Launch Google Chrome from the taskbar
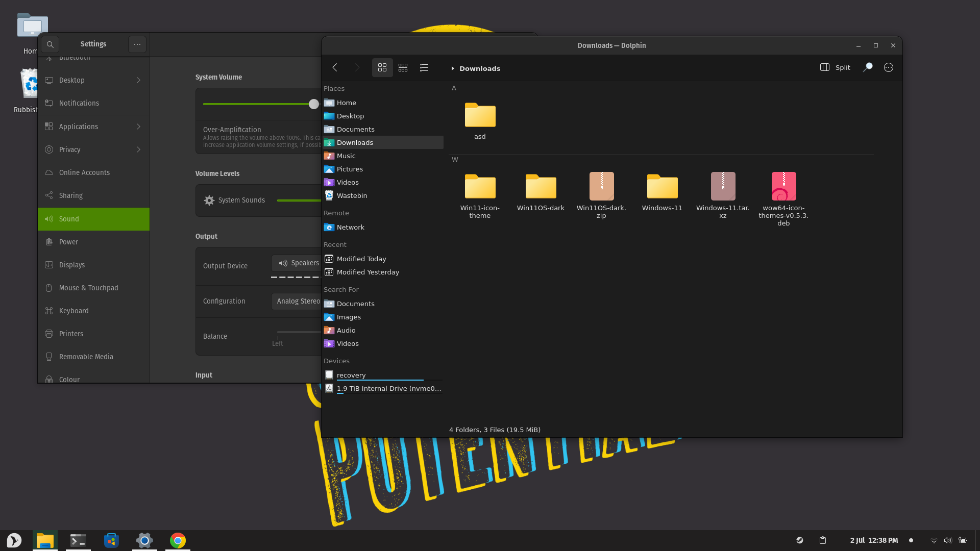Image resolution: width=980 pixels, height=551 pixels. (178, 540)
